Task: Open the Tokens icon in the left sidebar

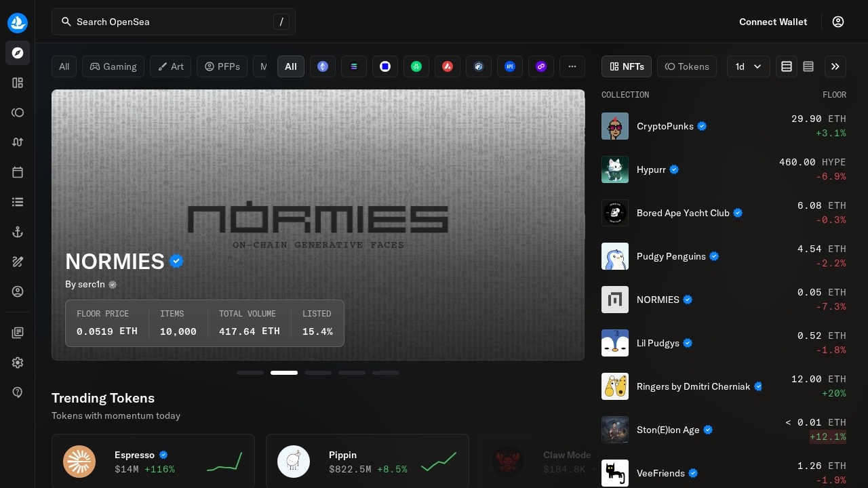Action: (18, 113)
